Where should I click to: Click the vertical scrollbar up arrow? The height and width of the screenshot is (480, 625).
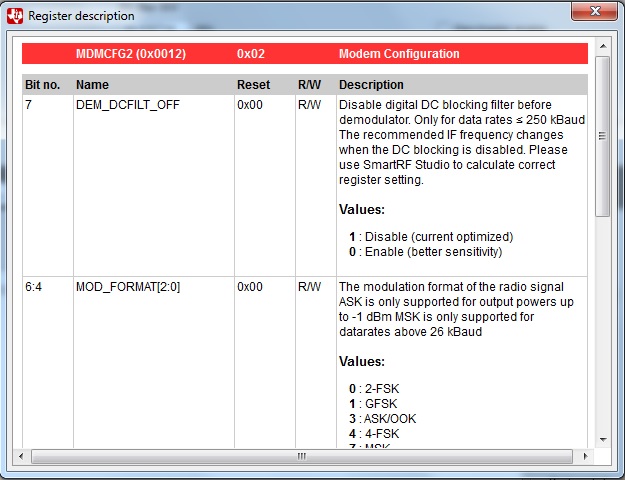pos(603,46)
